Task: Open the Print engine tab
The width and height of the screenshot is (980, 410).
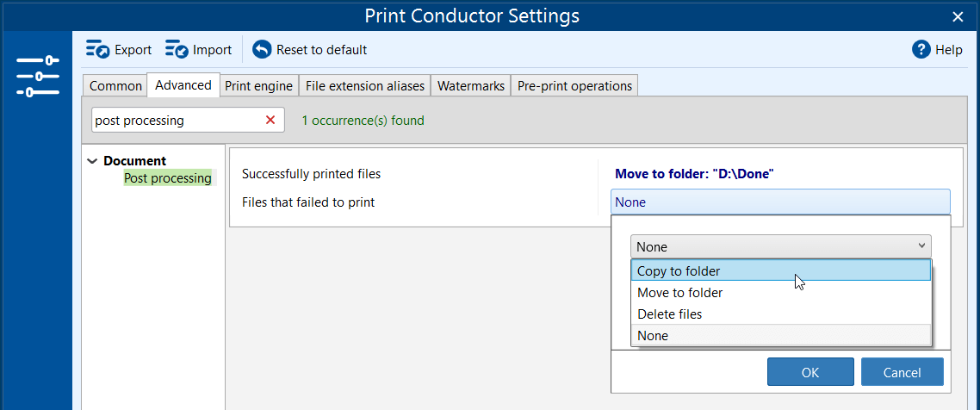Action: [x=259, y=86]
